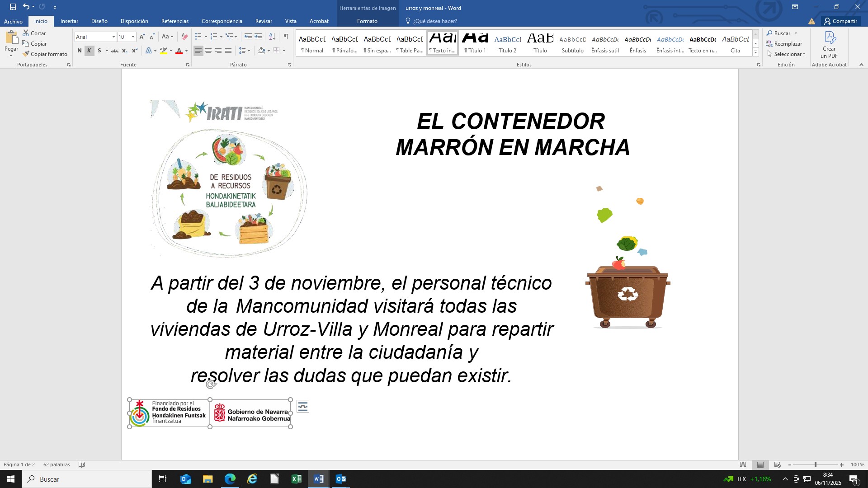This screenshot has width=868, height=488.
Task: Switch to the Revisar tab
Action: point(264,21)
